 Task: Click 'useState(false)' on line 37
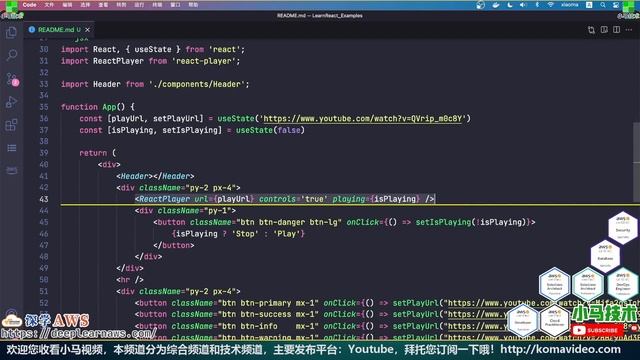pos(270,130)
